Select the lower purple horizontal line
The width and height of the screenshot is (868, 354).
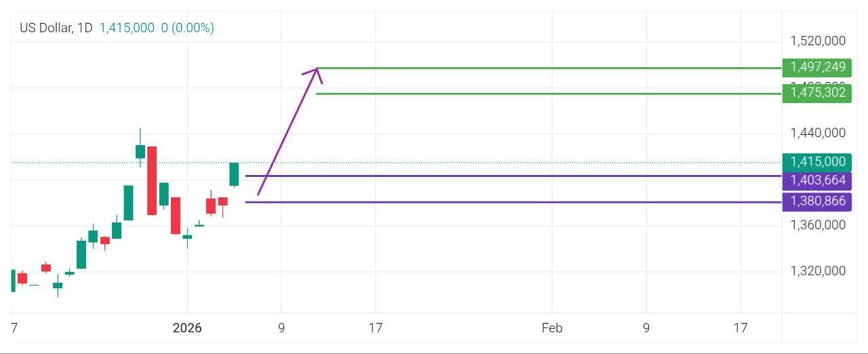(509, 202)
